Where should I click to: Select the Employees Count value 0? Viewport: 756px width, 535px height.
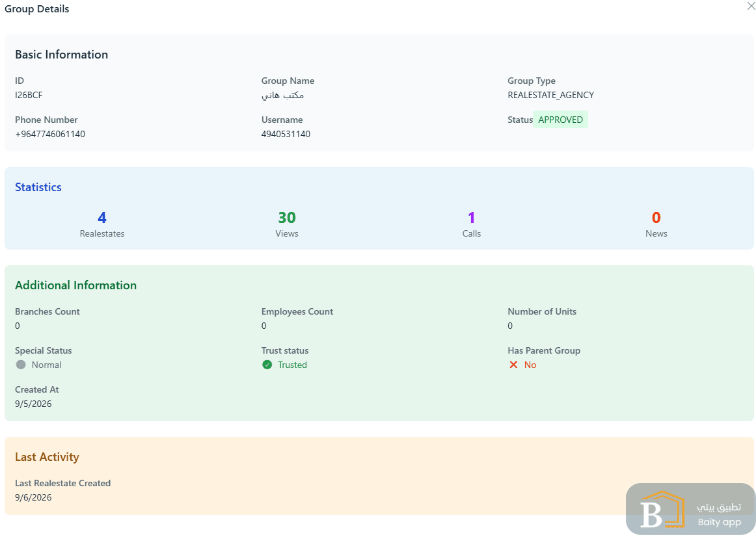[x=263, y=326]
